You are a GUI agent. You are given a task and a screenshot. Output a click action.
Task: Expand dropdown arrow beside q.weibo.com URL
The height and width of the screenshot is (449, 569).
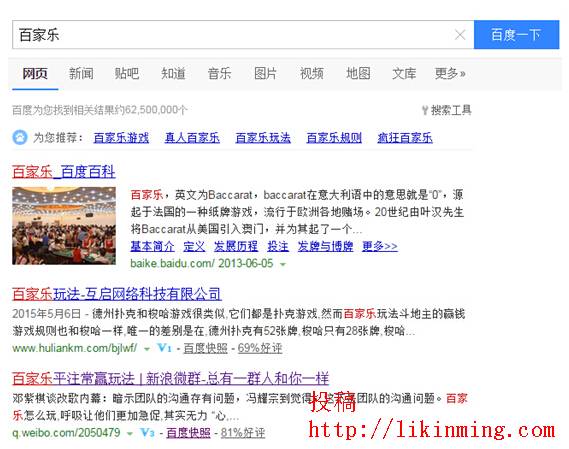[x=130, y=433]
